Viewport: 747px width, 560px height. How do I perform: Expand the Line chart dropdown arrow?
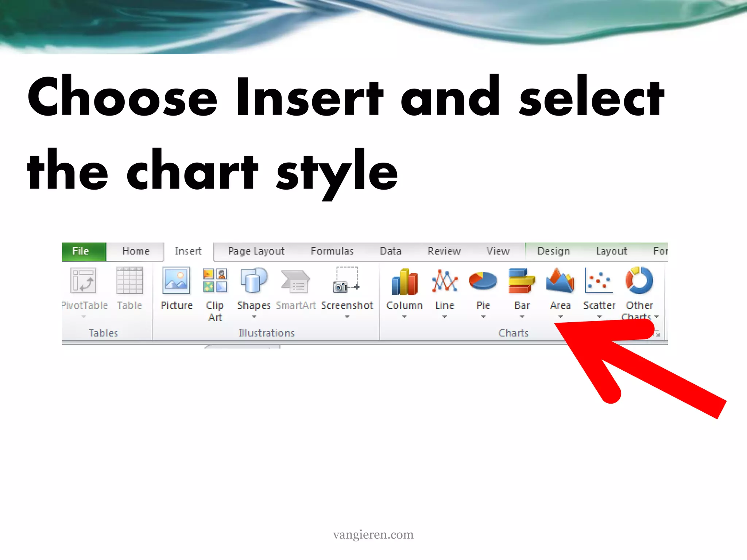point(445,317)
